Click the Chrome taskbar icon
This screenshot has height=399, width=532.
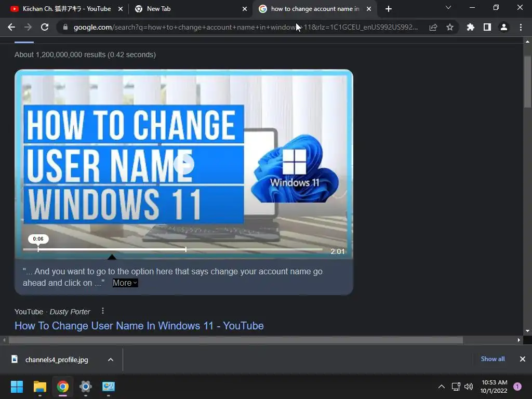[62, 387]
